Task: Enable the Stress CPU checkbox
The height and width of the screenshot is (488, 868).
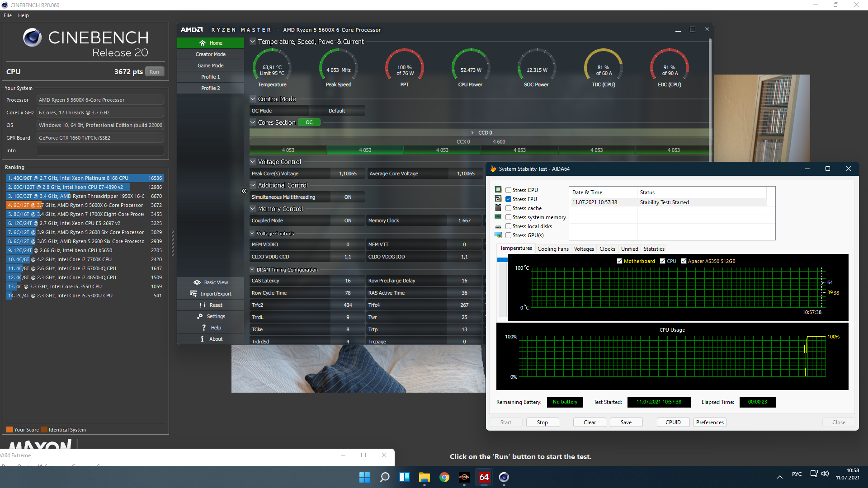Action: click(509, 190)
